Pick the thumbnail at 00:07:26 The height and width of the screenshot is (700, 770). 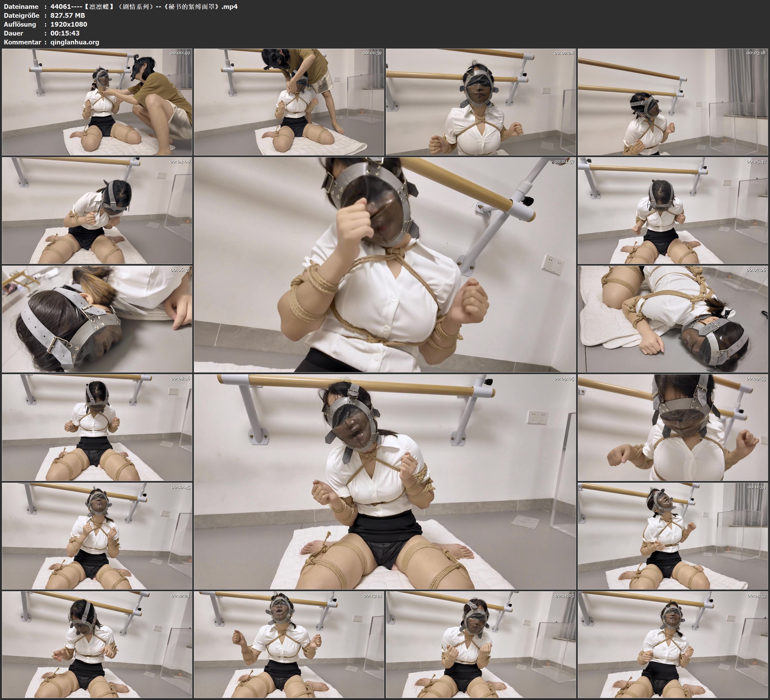673,319
